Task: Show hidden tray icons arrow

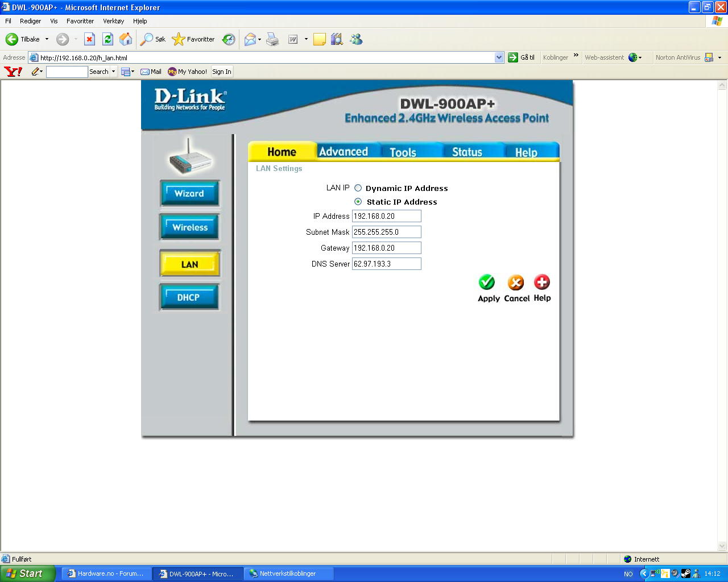Action: (x=644, y=573)
